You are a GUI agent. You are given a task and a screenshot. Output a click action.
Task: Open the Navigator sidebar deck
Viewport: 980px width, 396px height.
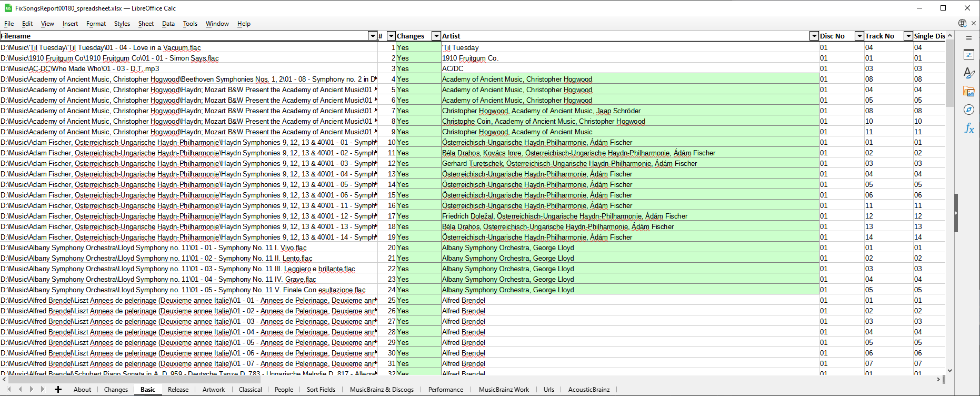point(969,110)
